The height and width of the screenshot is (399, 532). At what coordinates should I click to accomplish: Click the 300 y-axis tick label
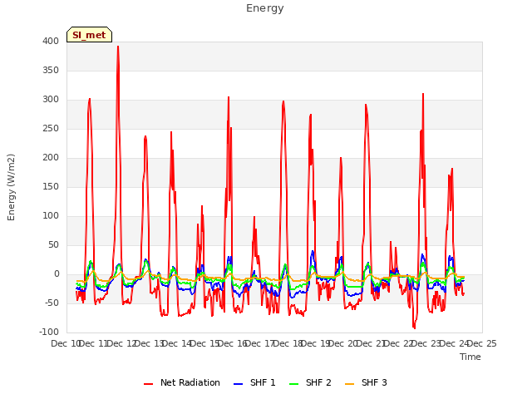(51, 100)
